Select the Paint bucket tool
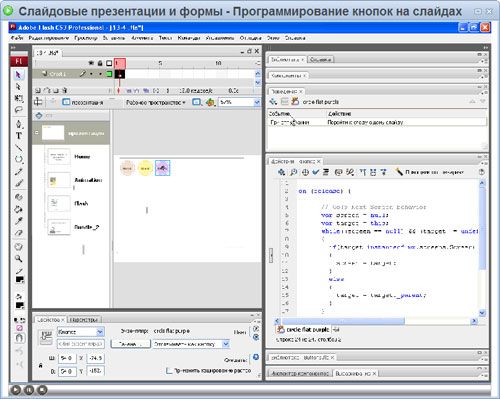This screenshot has width=500, height=399. pos(19,209)
